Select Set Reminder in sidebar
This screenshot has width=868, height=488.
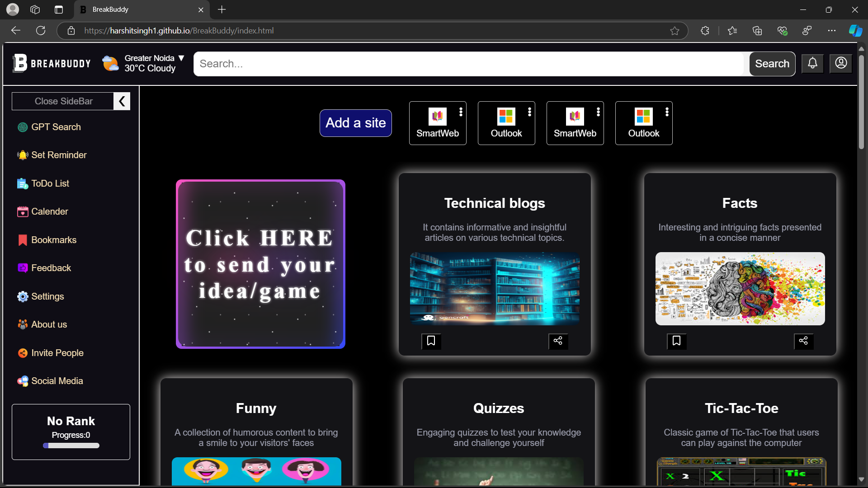click(58, 155)
